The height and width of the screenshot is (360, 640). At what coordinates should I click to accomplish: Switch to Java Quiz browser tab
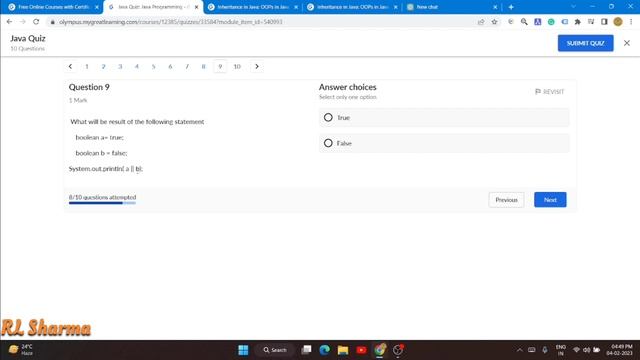pyautogui.click(x=153, y=7)
